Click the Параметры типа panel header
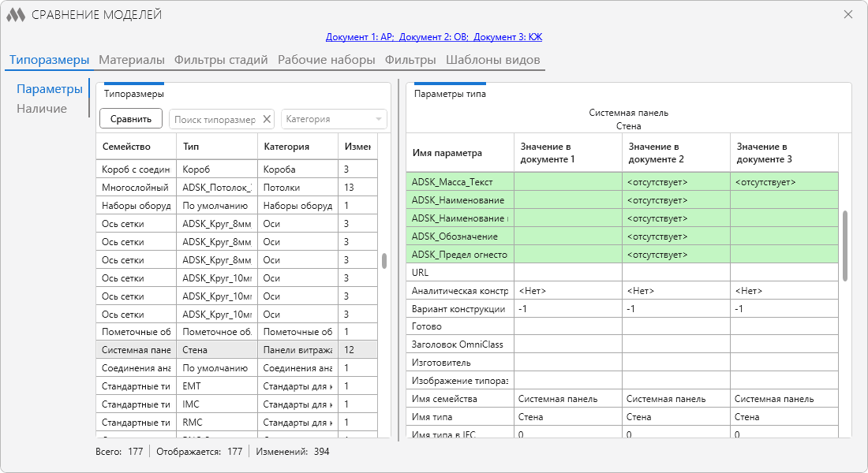868x473 pixels. pyautogui.click(x=450, y=94)
